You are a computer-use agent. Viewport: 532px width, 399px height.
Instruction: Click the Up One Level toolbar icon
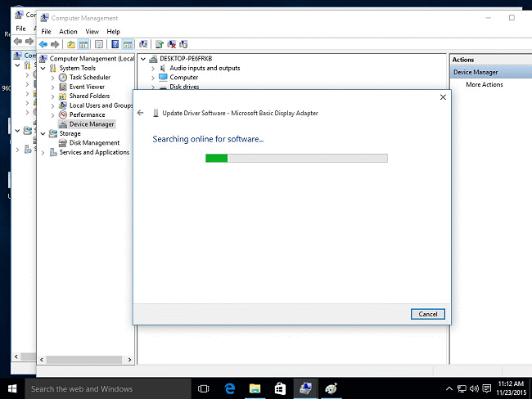pos(71,44)
